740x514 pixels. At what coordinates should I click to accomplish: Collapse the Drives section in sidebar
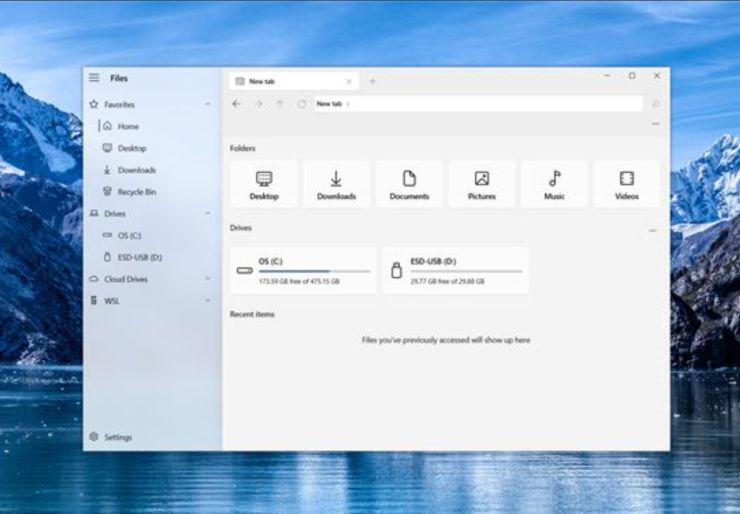pos(208,214)
